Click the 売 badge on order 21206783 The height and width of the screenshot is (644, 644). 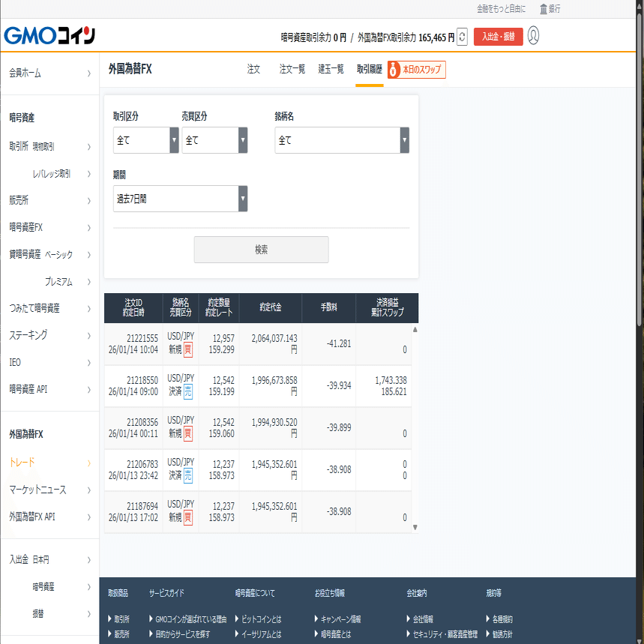tap(187, 475)
